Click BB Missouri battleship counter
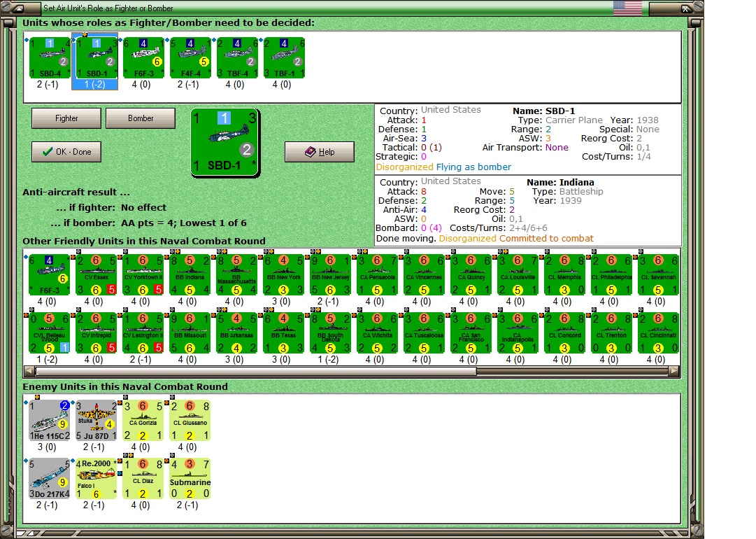Viewport: 756px width, 539px height. tap(190, 333)
